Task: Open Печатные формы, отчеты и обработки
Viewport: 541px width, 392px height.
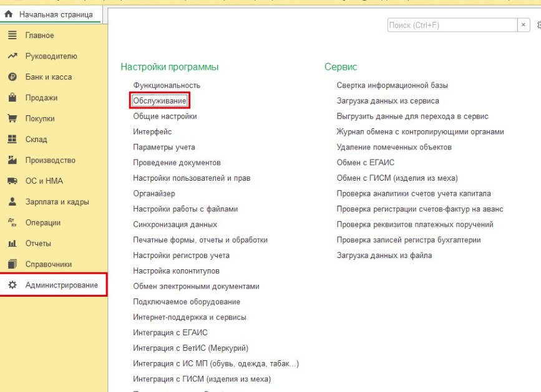Action: coord(200,240)
